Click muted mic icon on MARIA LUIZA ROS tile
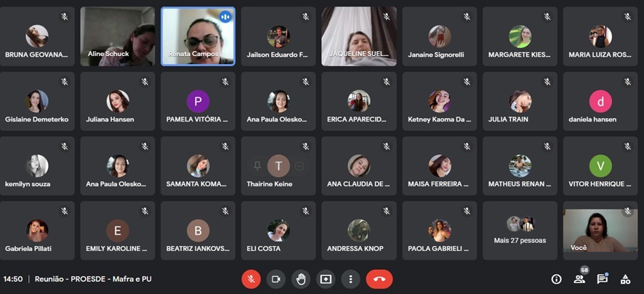The width and height of the screenshot is (644, 294). pyautogui.click(x=627, y=17)
